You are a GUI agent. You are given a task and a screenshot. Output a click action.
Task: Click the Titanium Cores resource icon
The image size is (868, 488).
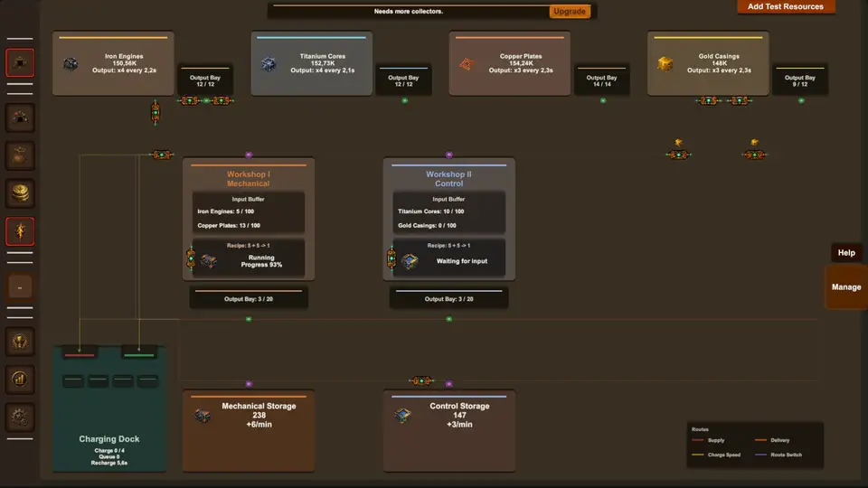269,64
